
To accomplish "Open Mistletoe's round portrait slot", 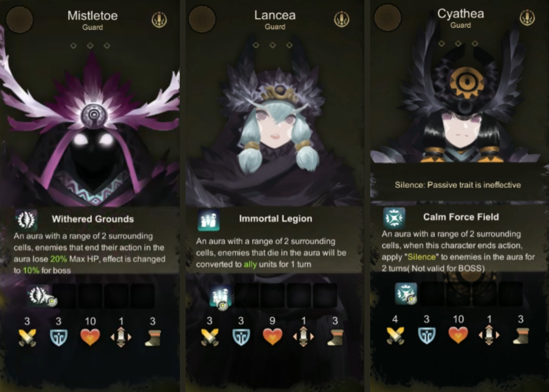I will pyautogui.click(x=20, y=19).
